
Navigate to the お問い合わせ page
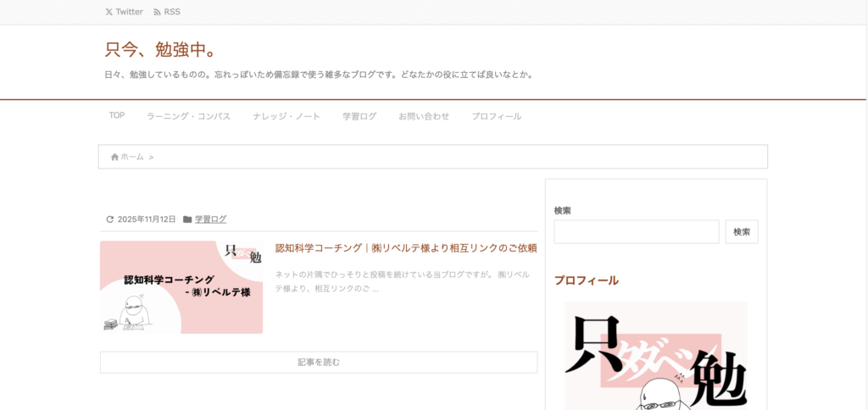[424, 116]
